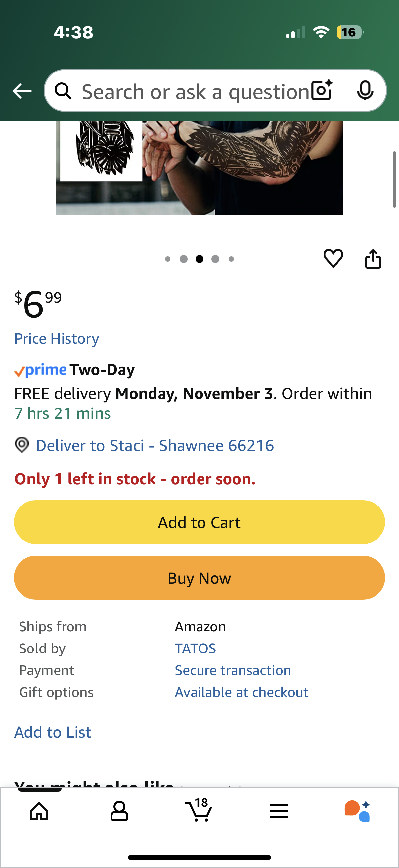Tap the Add to List link
Image resolution: width=399 pixels, height=868 pixels.
pyautogui.click(x=53, y=732)
